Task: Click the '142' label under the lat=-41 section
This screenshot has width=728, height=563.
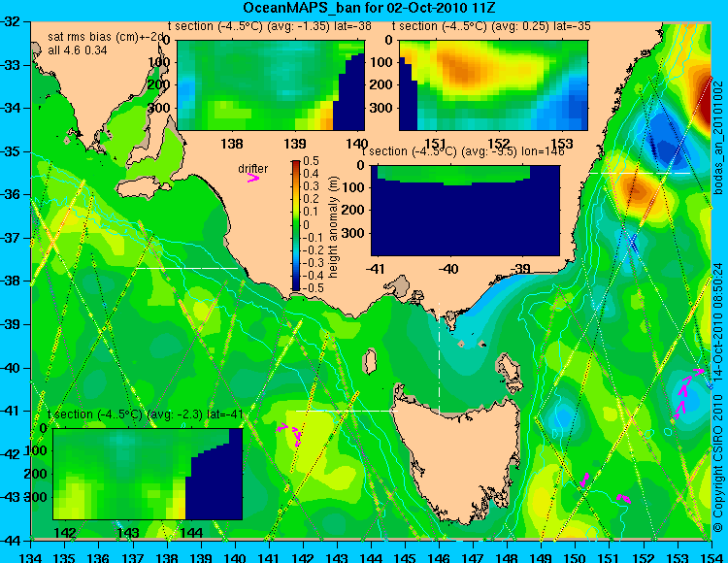Action: point(65,533)
